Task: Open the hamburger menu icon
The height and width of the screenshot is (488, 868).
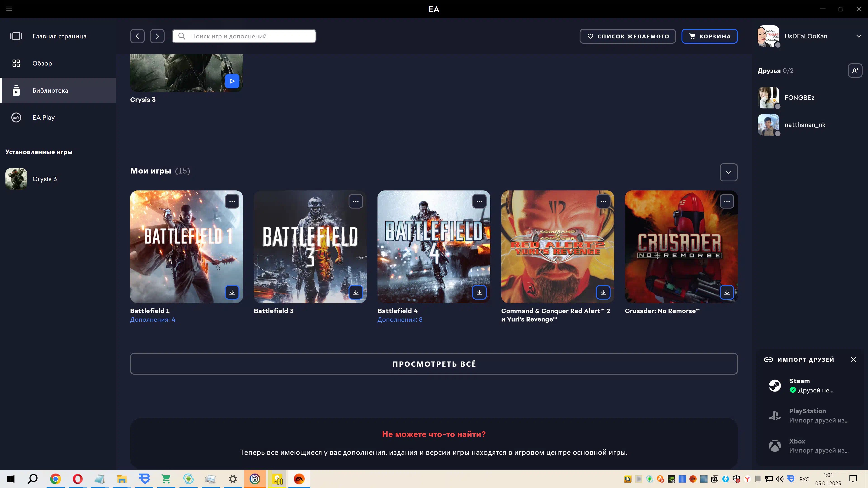Action: point(9,9)
